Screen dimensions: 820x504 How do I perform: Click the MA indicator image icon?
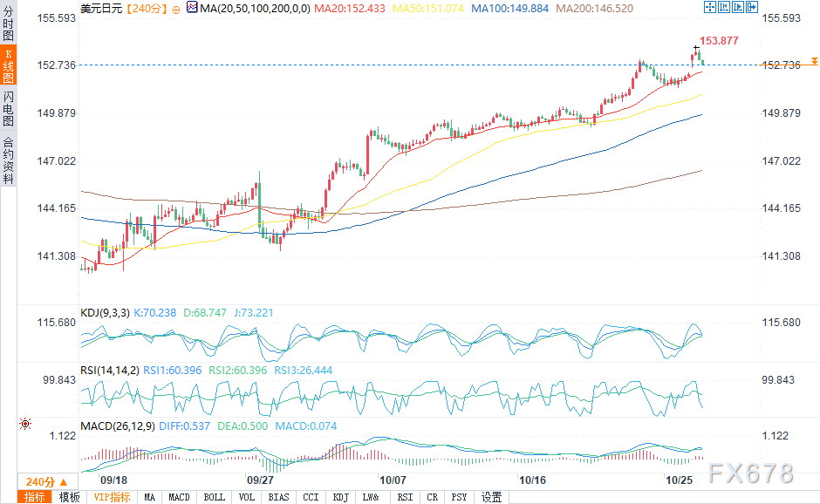click(192, 9)
